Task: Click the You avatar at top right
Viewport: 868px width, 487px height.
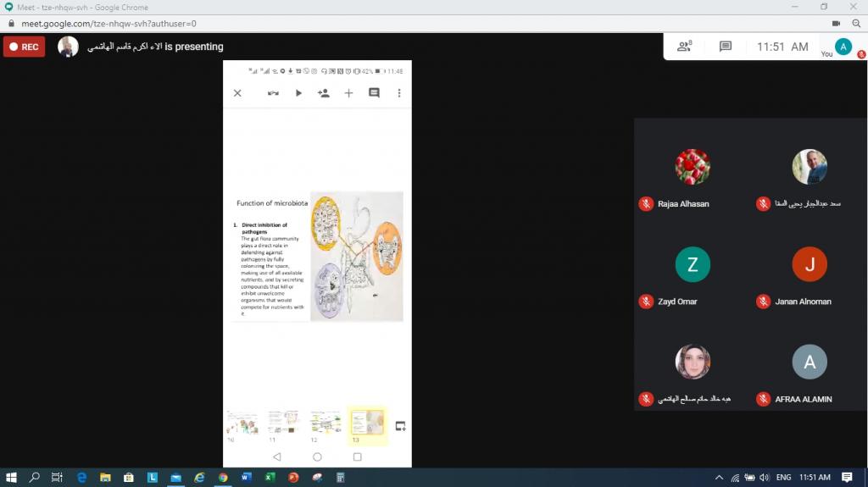Action: [x=843, y=47]
